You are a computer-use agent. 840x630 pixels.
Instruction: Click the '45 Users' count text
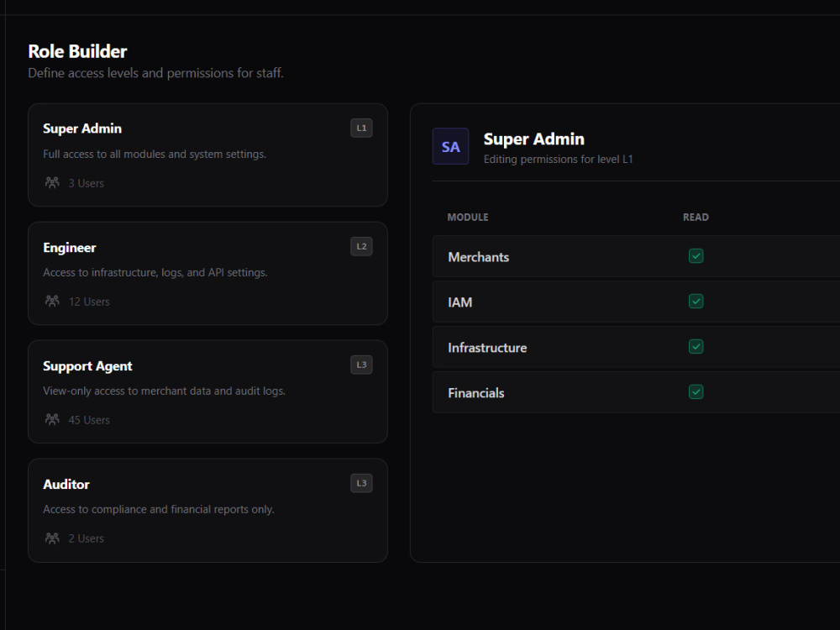pos(89,420)
